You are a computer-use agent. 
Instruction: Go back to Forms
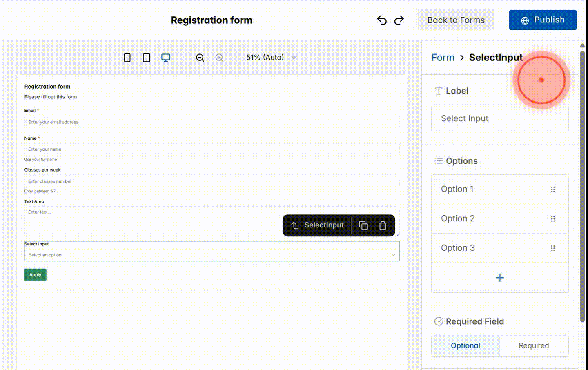(456, 20)
